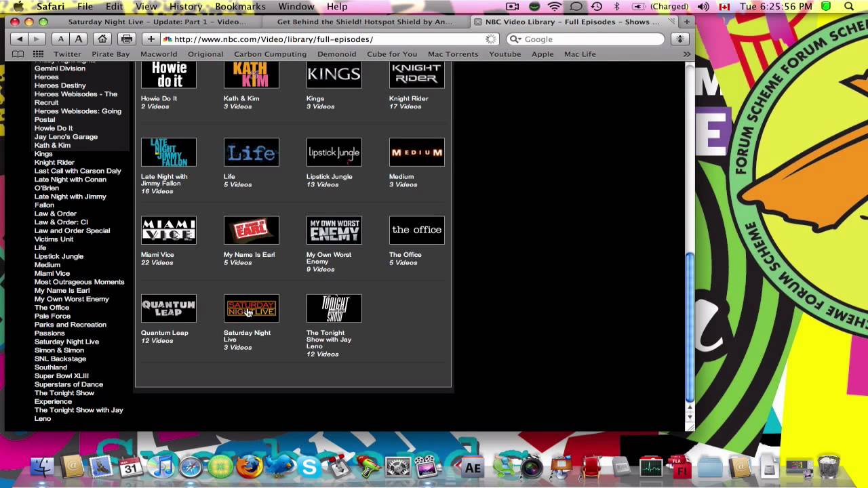Image resolution: width=868 pixels, height=488 pixels.
Task: Click the scrollbar down arrow
Action: pos(690,418)
